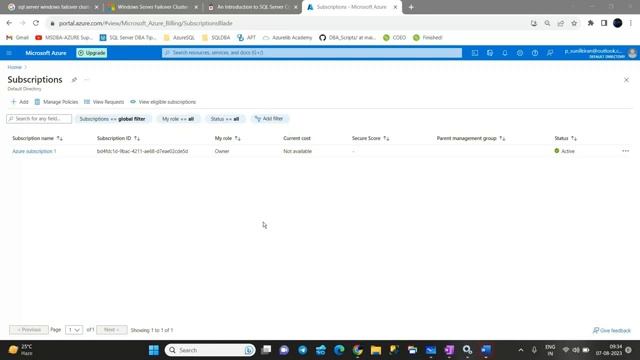
Task: Sort by Parent management group column
Action: [x=471, y=138]
